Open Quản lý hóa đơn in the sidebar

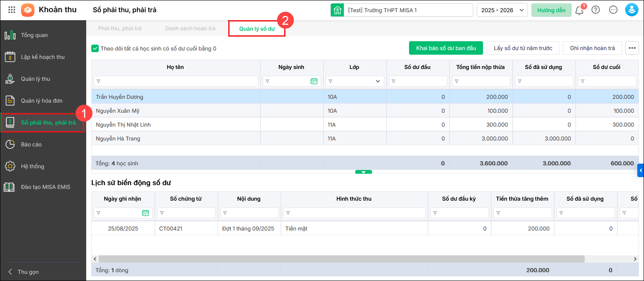(x=42, y=101)
